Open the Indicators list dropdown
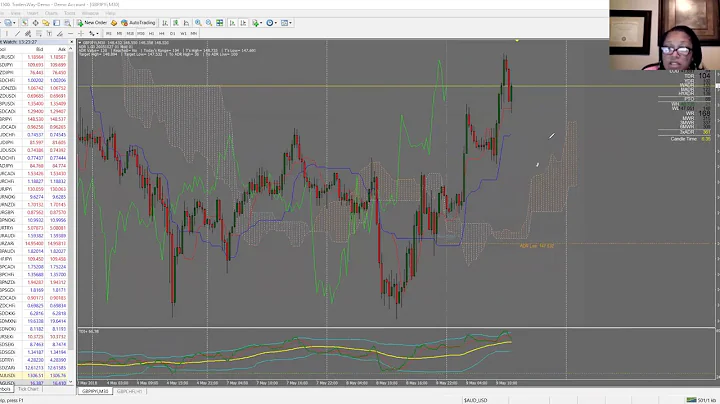Image resolution: width=720 pixels, height=404 pixels. [257, 22]
